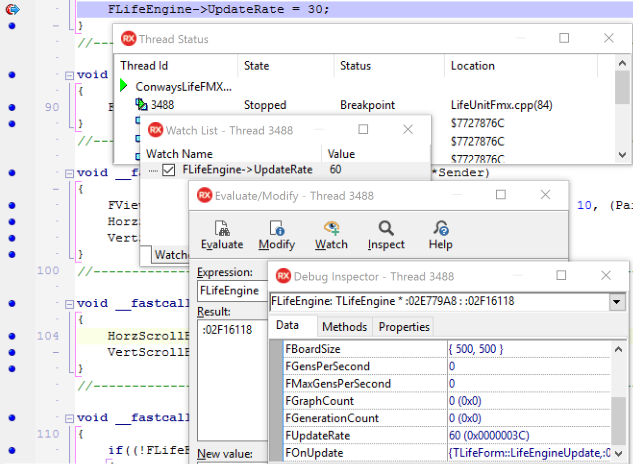Close the Watch List window
This screenshot has height=464, width=633.
[x=408, y=129]
